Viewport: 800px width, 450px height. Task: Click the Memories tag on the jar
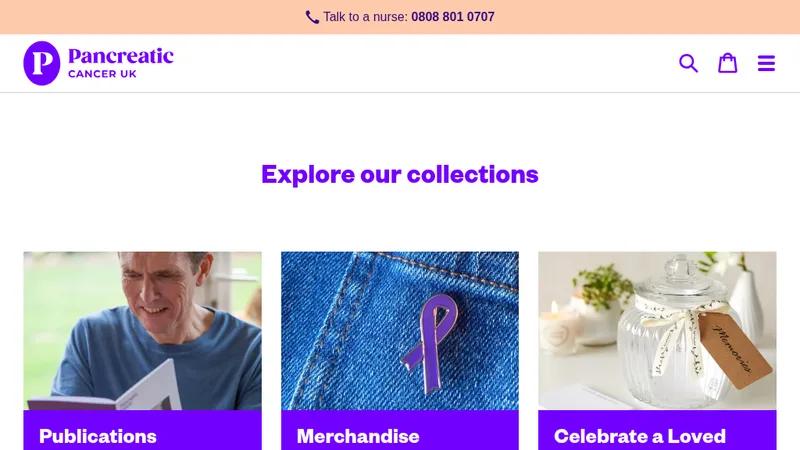(x=734, y=349)
